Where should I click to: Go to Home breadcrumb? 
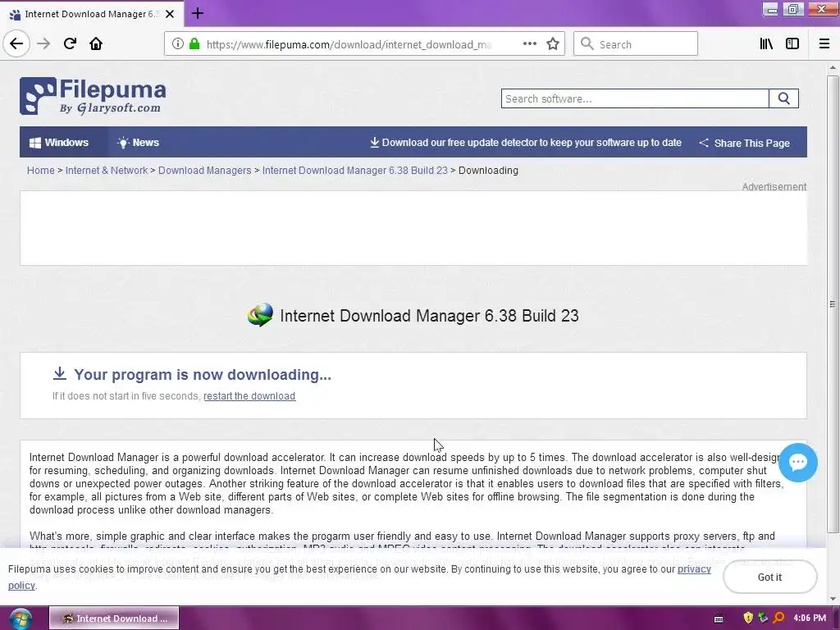click(x=41, y=171)
